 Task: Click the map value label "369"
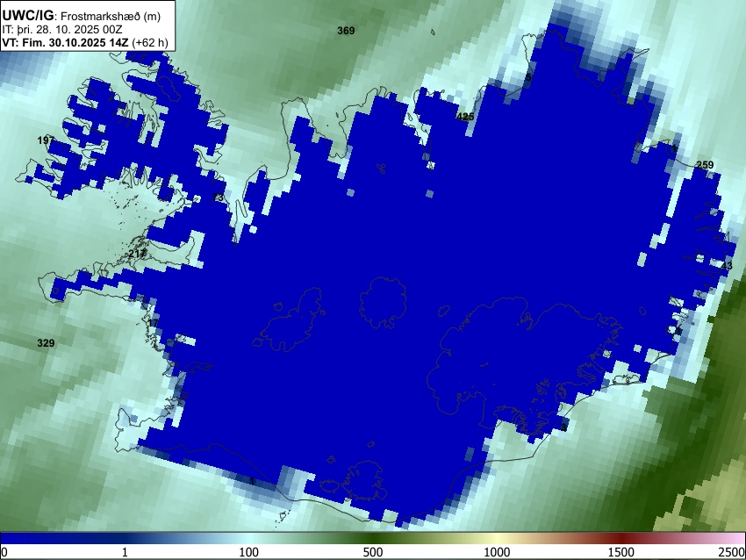pos(346,31)
